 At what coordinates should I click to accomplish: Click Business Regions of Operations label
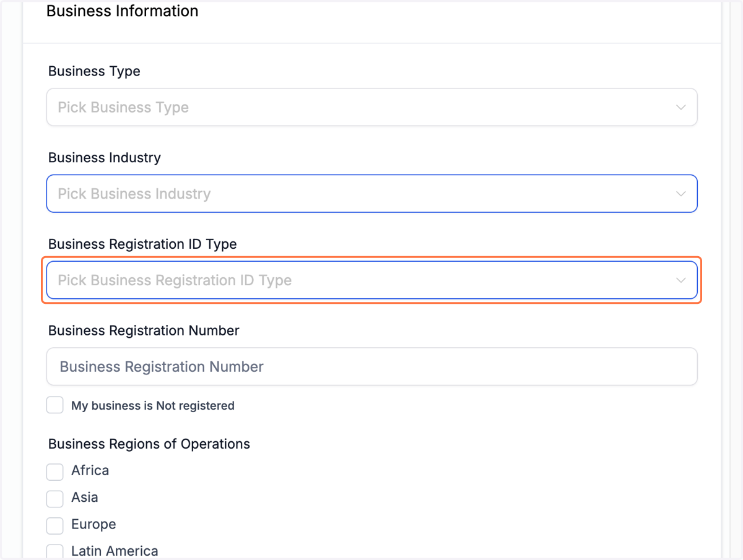pos(149,444)
